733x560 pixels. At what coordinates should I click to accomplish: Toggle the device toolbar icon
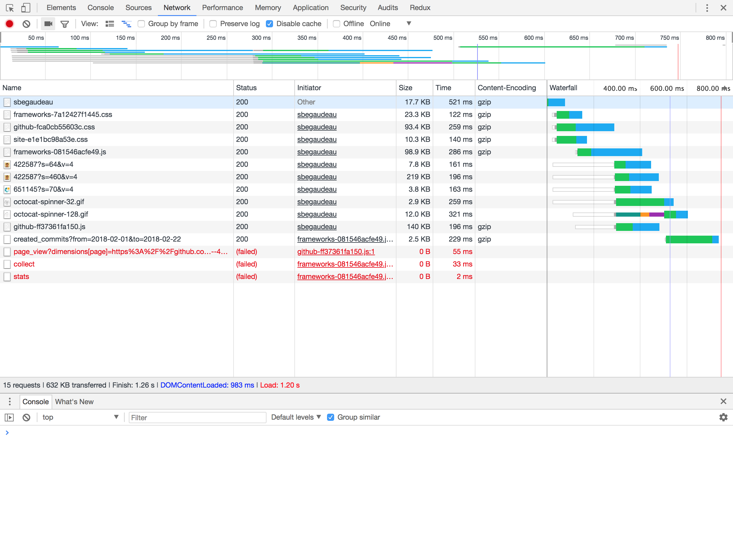25,8
